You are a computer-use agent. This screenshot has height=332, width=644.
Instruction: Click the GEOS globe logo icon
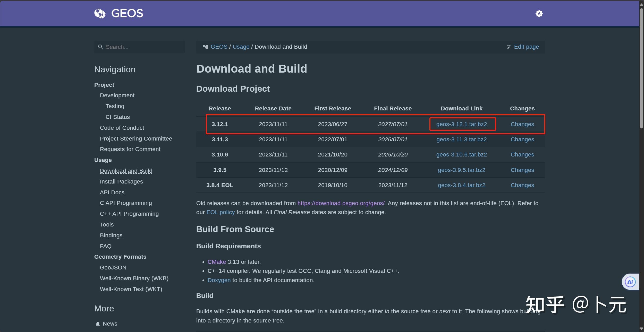pos(100,13)
